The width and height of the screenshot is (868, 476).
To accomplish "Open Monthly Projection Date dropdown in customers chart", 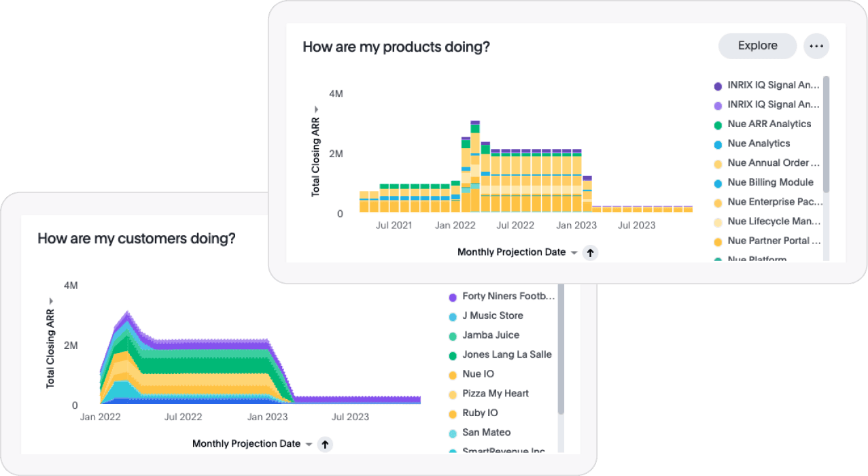I will coord(309,444).
